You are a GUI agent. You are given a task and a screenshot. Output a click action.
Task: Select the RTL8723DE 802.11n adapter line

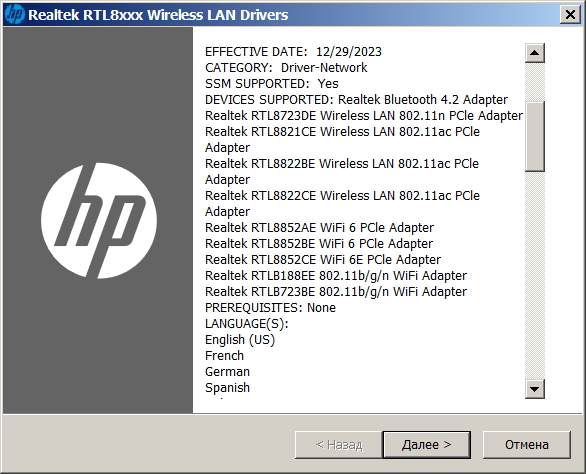pos(364,116)
